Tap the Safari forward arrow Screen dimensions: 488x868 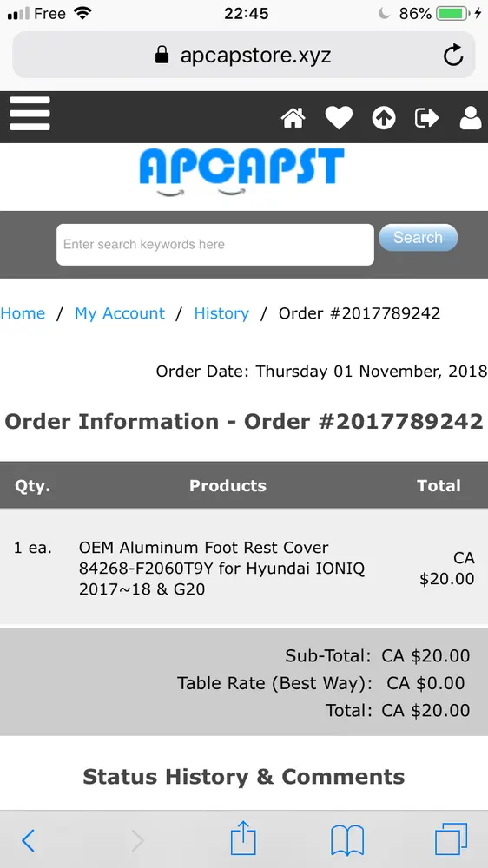point(137,841)
